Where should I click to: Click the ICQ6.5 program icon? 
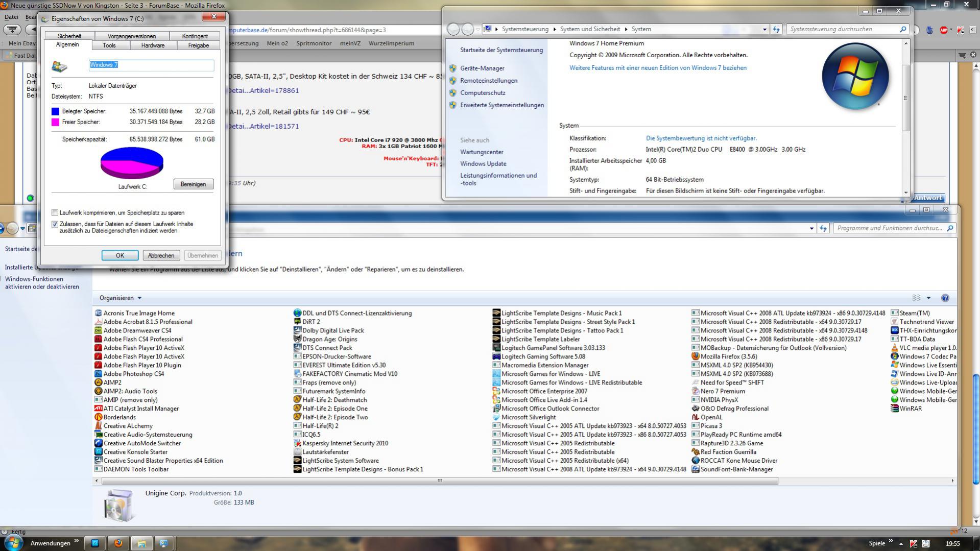tap(297, 435)
